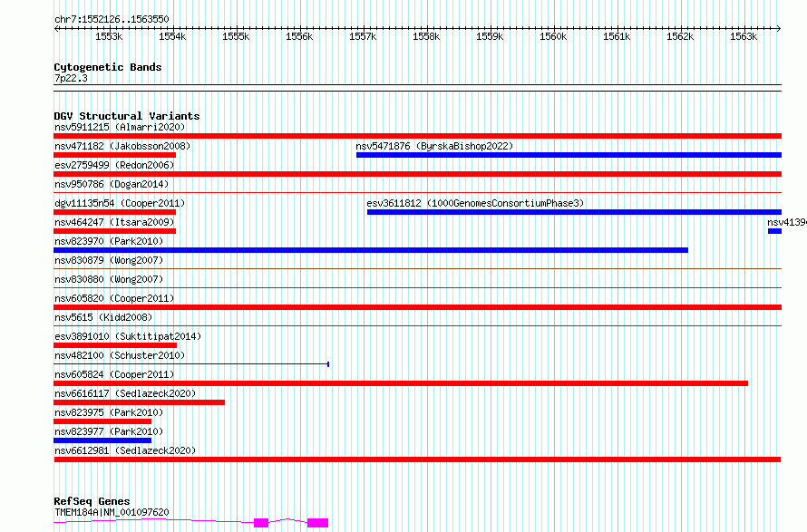Image resolution: width=807 pixels, height=532 pixels.
Task: Select nsv5615 (Kidd2008) variant label
Action: click(x=103, y=317)
